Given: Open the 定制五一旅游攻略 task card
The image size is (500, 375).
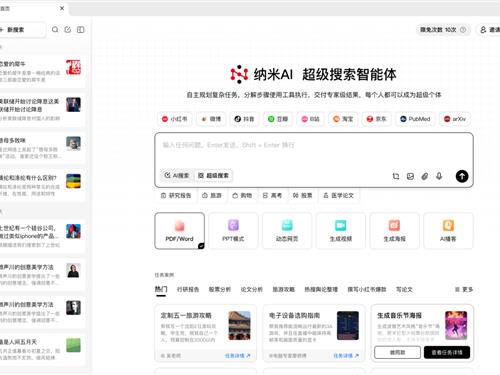Looking at the screenshot, I should [x=205, y=333].
